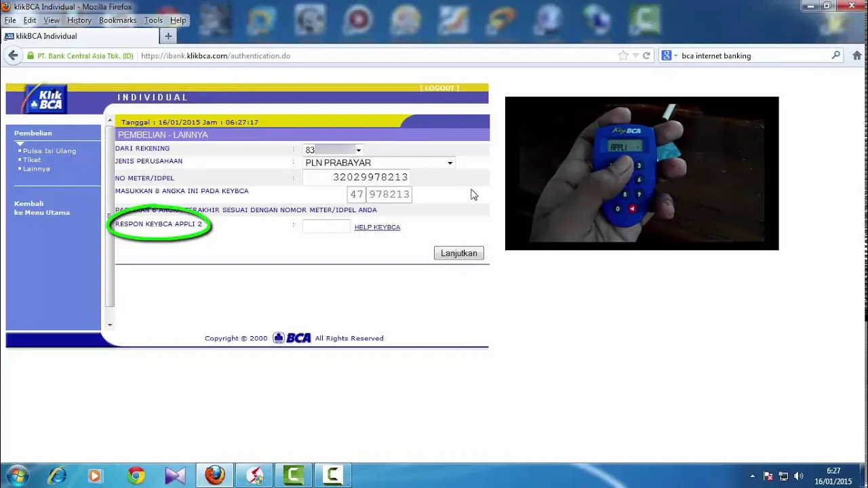Click the Pembelian sidebar heading
The height and width of the screenshot is (488, 868).
(33, 133)
